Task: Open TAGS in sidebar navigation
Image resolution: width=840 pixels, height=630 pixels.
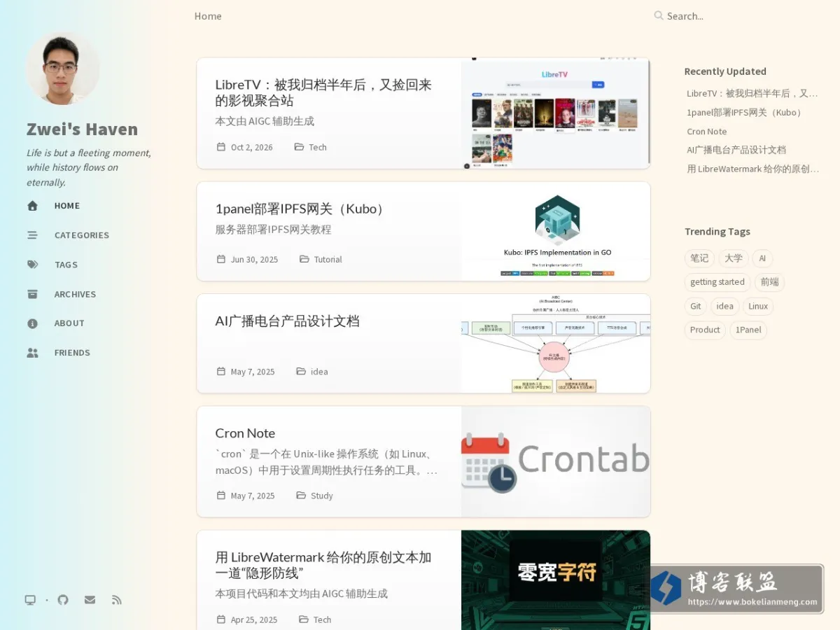Action: 66,265
